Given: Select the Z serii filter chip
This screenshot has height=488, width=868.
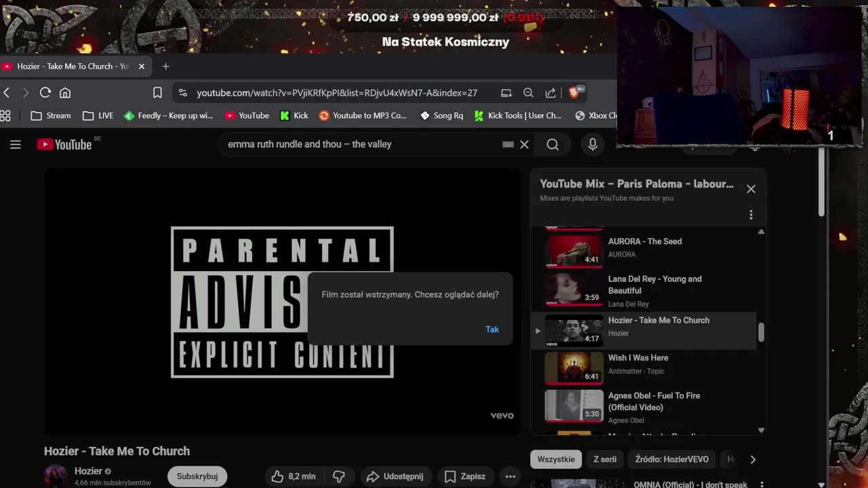Looking at the screenshot, I should click(605, 460).
